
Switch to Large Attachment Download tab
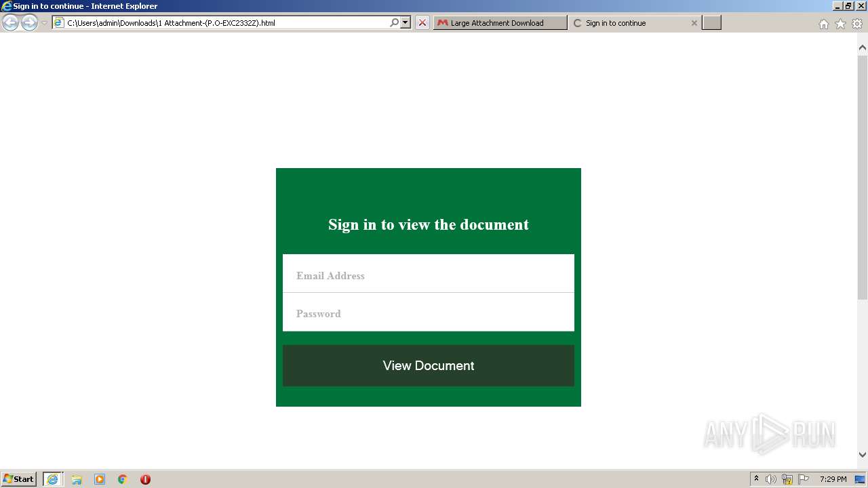coord(500,23)
